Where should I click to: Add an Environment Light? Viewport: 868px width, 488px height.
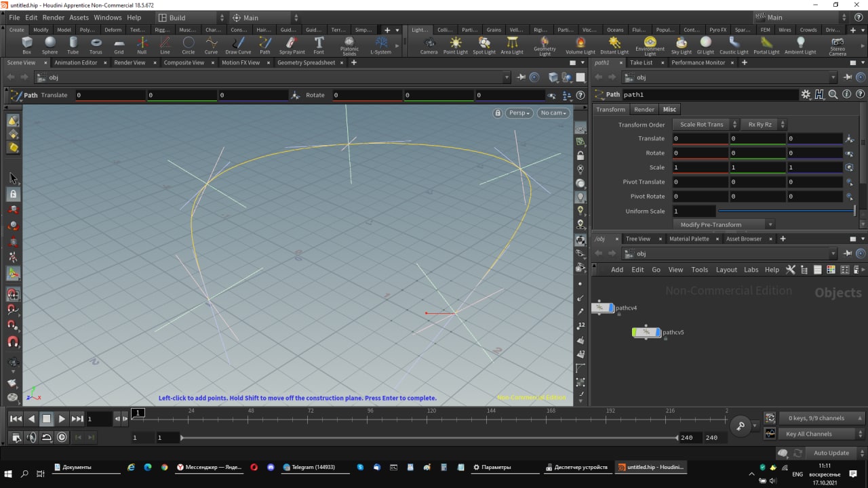[650, 45]
